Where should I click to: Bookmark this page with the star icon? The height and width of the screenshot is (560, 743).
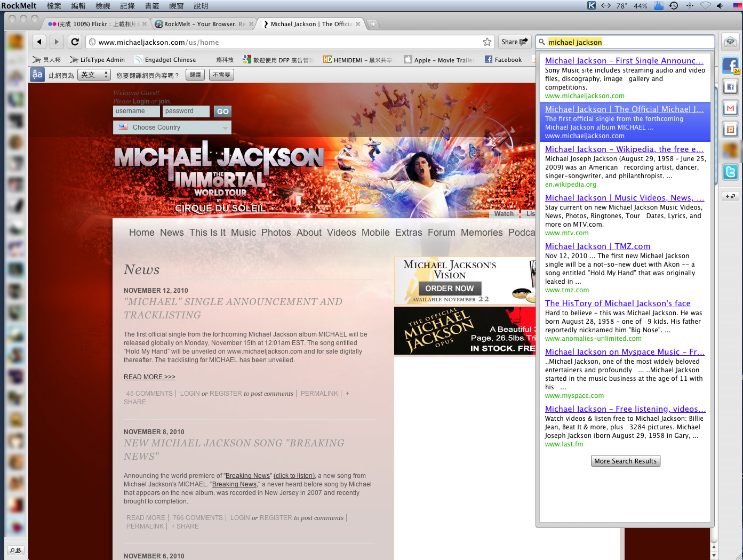pyautogui.click(x=487, y=42)
